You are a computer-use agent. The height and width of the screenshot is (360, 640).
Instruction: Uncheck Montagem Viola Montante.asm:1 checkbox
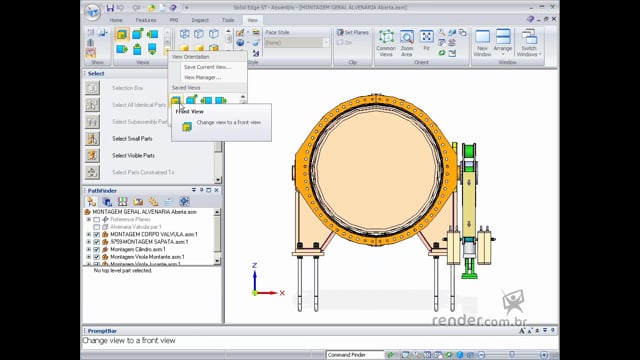click(97, 257)
